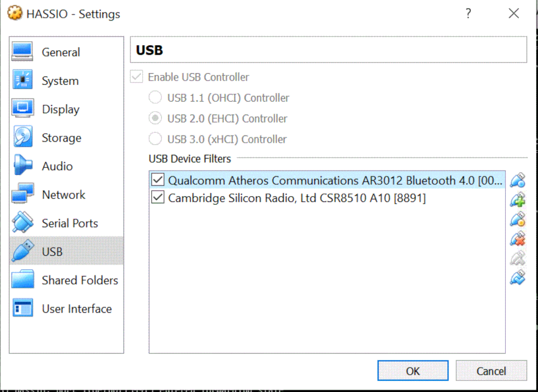Uncheck the Cambridge Silicon Radio CSR8510 filter
Screen dimensions: 538x392
click(157, 198)
